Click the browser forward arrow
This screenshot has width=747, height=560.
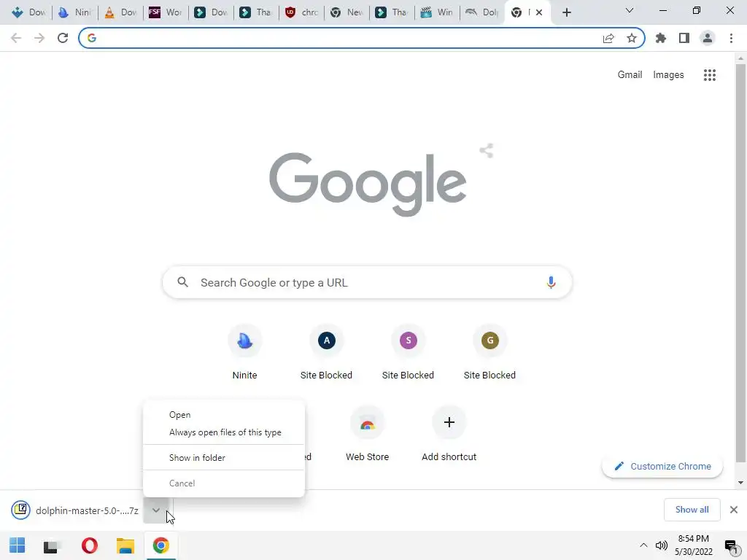[x=39, y=38]
